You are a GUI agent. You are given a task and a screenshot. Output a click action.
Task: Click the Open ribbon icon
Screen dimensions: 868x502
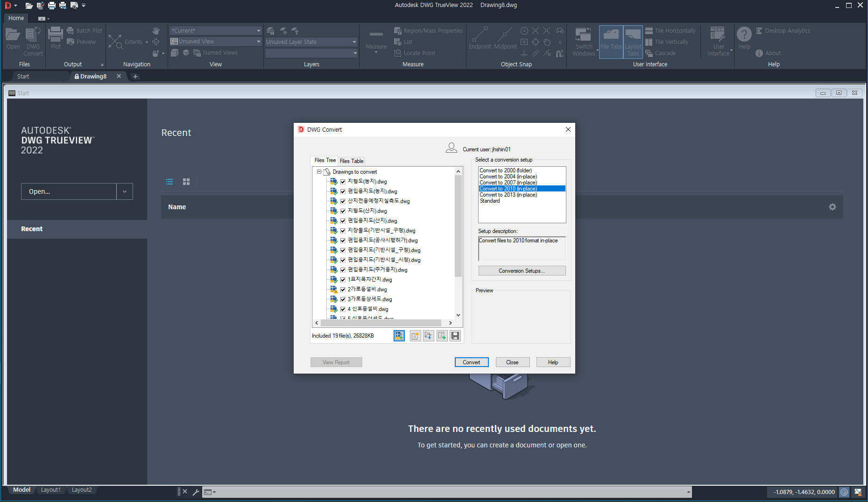13,38
